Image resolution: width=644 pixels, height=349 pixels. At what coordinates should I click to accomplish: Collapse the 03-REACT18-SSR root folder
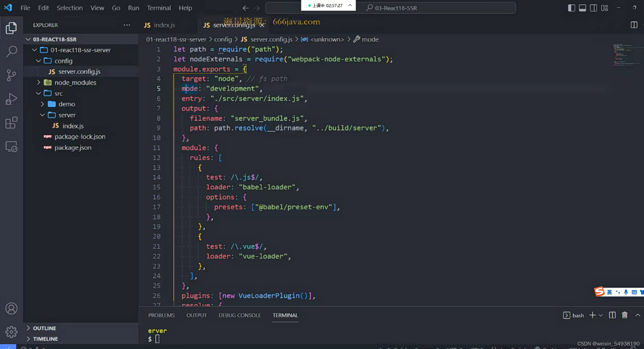[28, 39]
